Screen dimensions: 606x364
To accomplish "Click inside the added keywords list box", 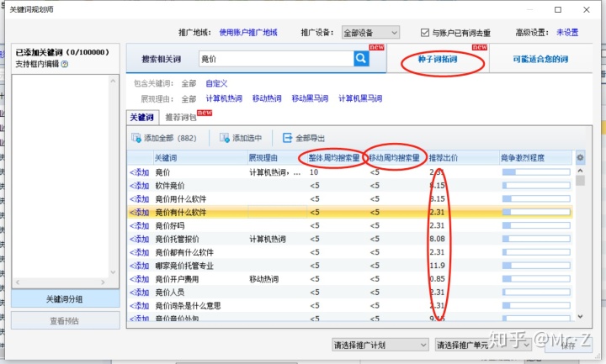I will click(61, 176).
